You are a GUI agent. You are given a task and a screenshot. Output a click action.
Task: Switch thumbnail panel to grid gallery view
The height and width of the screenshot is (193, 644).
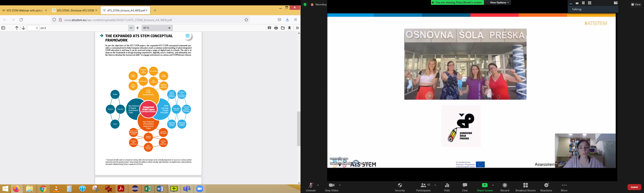[x=589, y=3]
